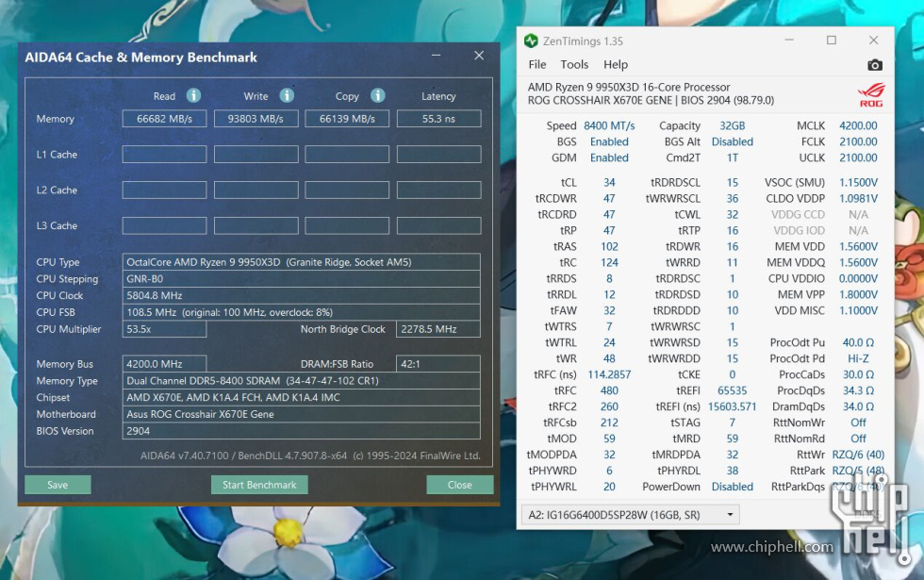Click the BIOS Version 2904 field
Screen dimensions: 924x580
point(301,431)
